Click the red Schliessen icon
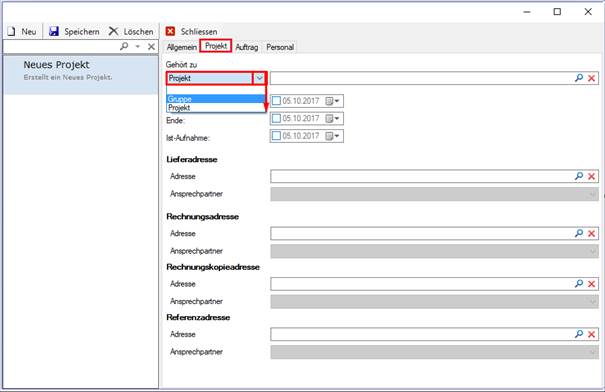This screenshot has height=392, width=605. (170, 32)
